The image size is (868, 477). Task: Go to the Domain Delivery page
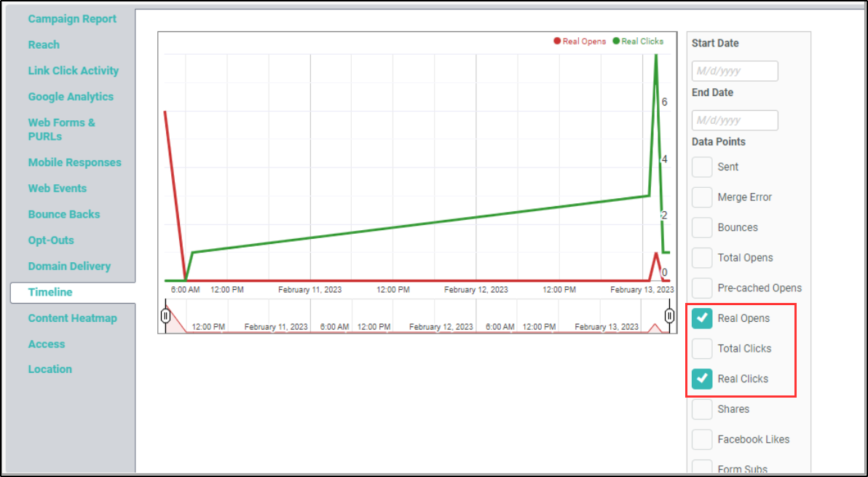click(x=69, y=267)
